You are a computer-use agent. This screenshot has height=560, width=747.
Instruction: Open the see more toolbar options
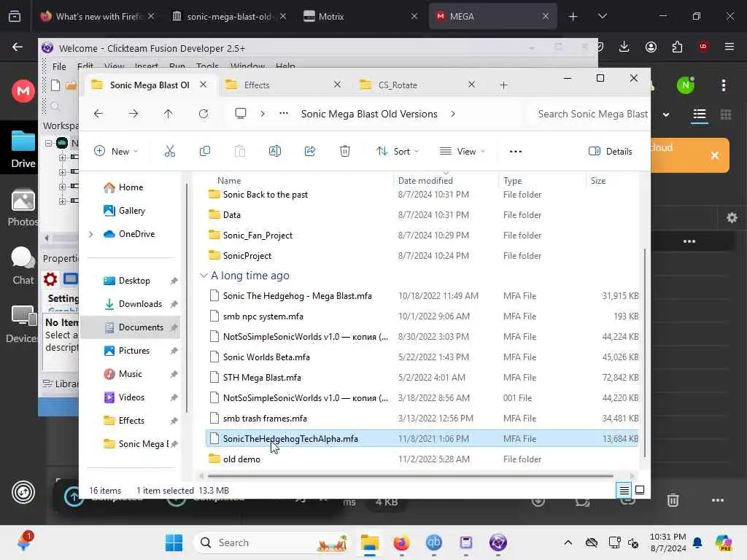pyautogui.click(x=516, y=152)
